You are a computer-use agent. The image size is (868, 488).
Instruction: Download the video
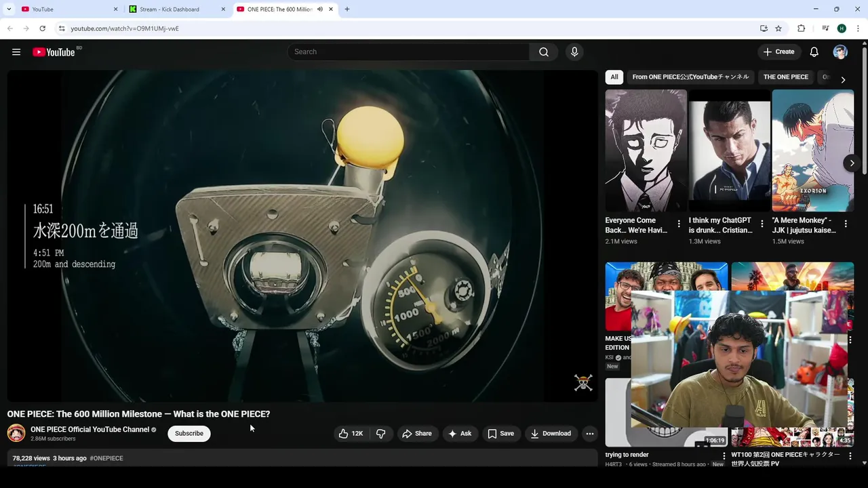coord(550,434)
